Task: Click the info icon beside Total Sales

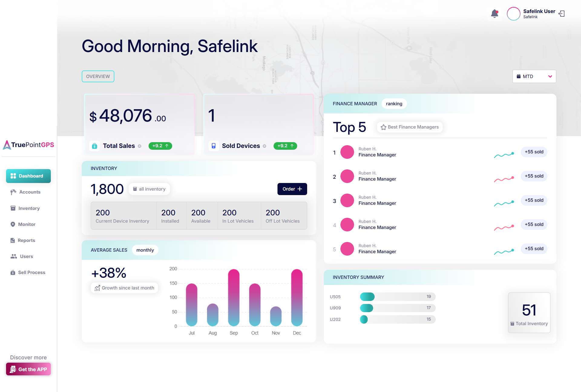Action: click(140, 146)
